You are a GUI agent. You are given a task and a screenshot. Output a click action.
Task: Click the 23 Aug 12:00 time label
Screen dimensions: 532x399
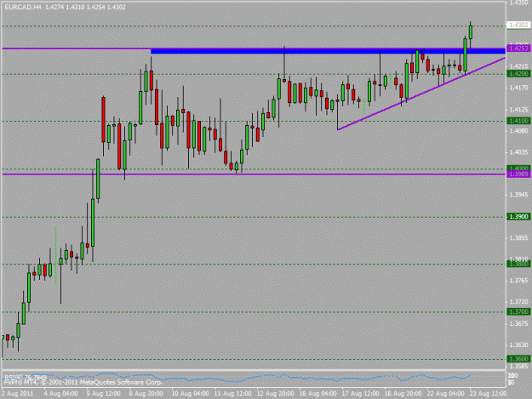[x=488, y=393]
